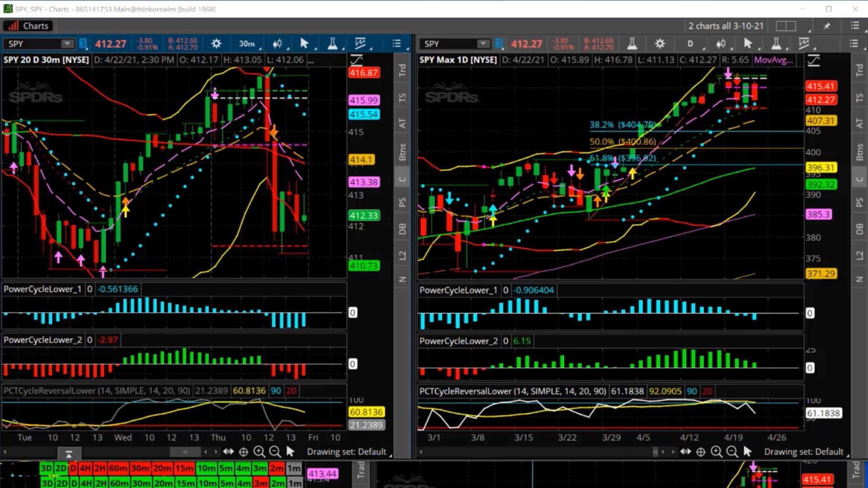Pin the Charts window with pushpin icon

[827, 26]
